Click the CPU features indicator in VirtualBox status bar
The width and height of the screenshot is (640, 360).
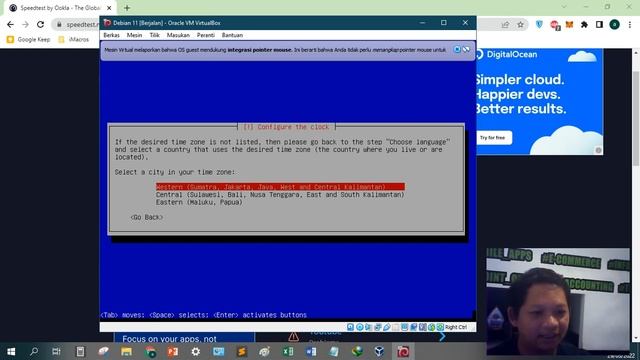pyautogui.click(x=422, y=327)
